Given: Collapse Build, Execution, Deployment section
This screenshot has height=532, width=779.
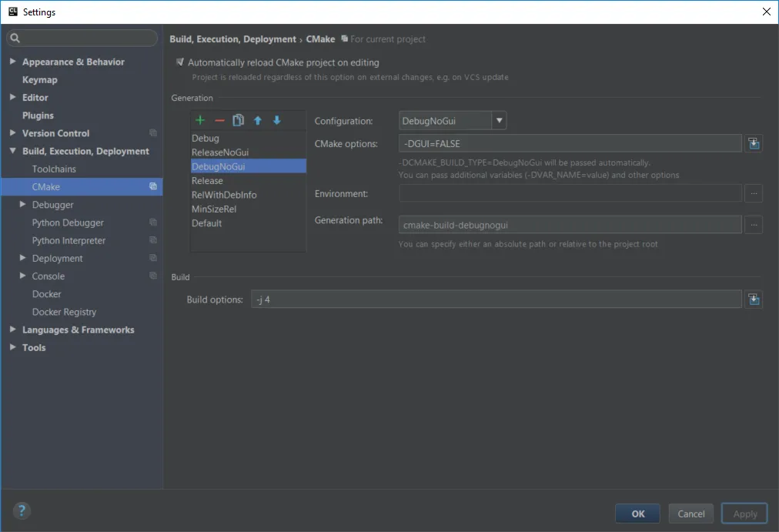Looking at the screenshot, I should point(12,151).
